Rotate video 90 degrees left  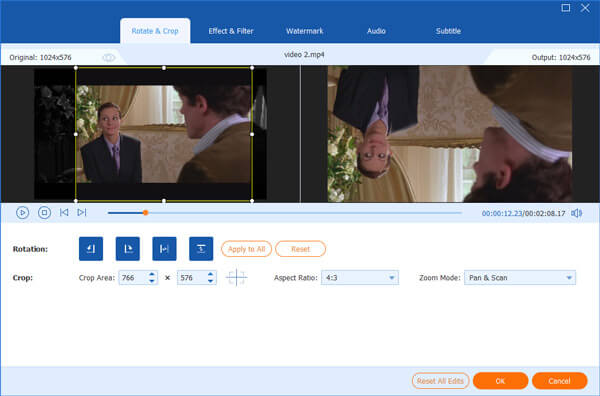pos(91,249)
